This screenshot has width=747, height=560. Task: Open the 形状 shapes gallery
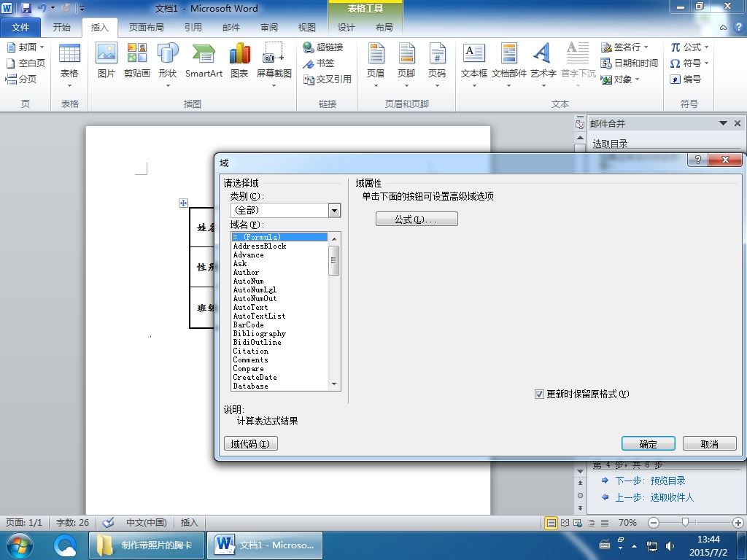click(x=168, y=64)
